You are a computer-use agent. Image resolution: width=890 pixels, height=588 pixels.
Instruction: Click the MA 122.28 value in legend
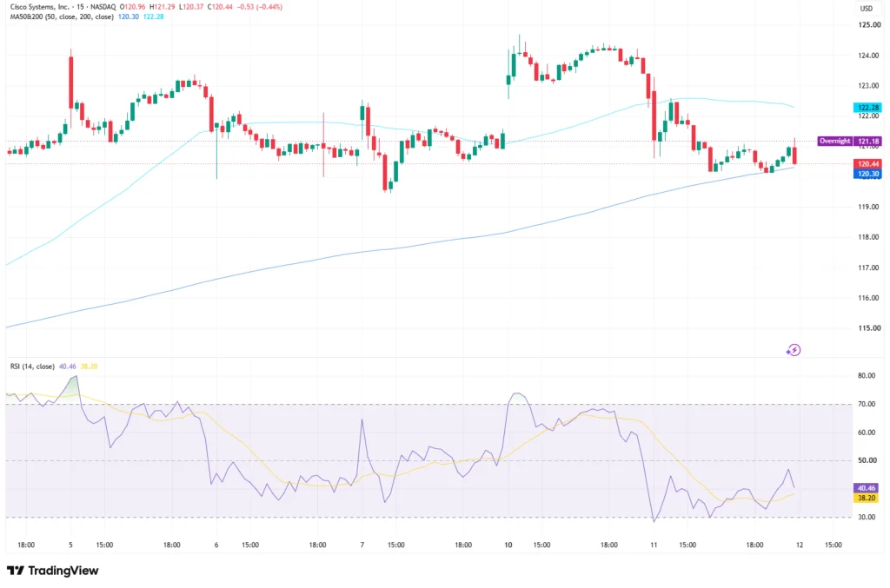pos(153,17)
